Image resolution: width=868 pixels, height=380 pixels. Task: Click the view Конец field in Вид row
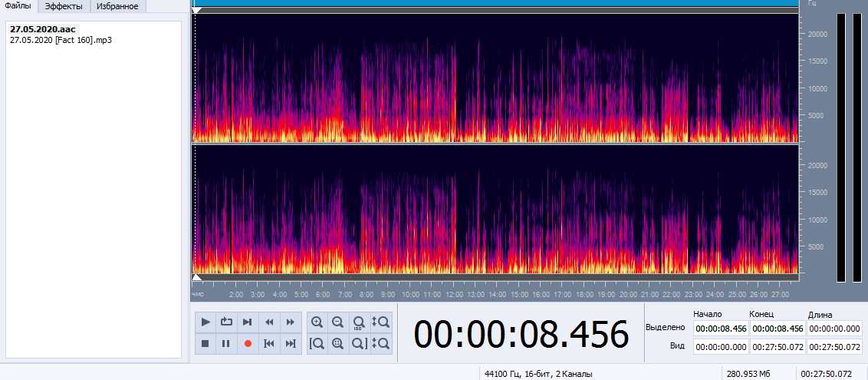tap(778, 347)
